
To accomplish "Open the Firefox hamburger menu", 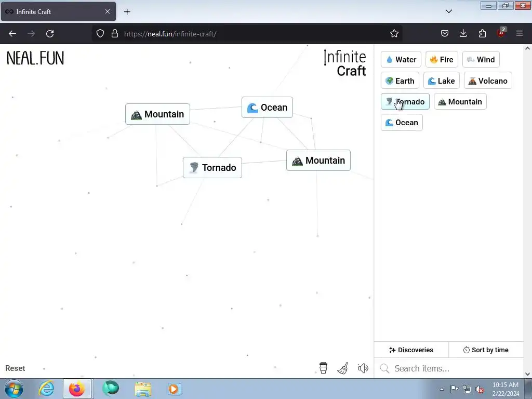I will point(520,33).
